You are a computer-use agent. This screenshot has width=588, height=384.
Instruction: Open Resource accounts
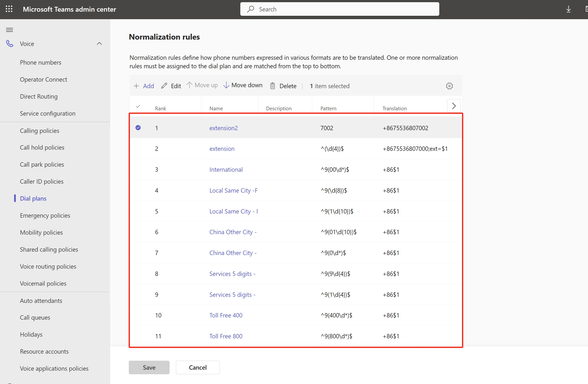(x=44, y=352)
